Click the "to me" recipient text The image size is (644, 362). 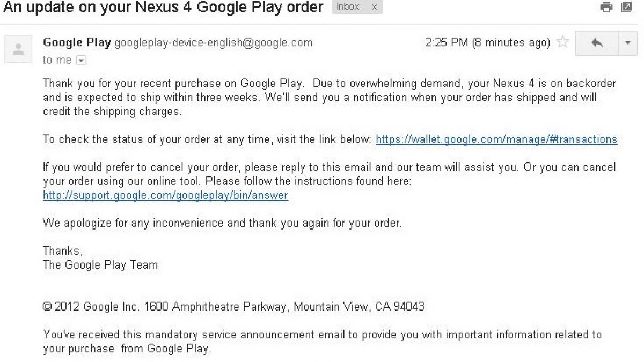point(56,60)
